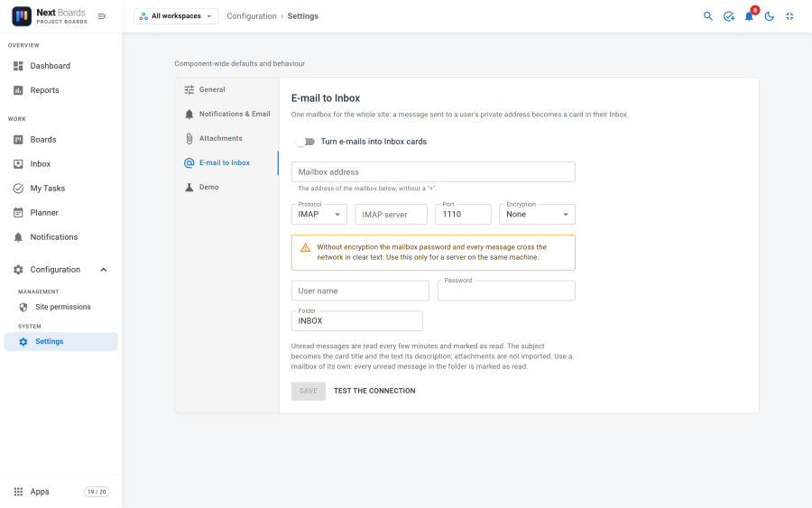Click the Mailbox address field
Viewport: 812px width, 508px height.
click(x=433, y=172)
